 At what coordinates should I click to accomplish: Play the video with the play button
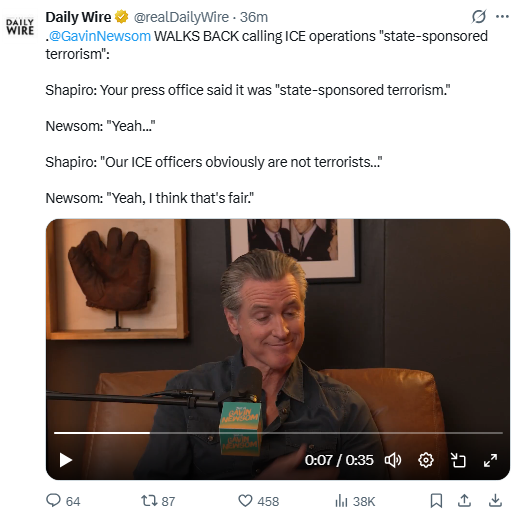coord(66,460)
